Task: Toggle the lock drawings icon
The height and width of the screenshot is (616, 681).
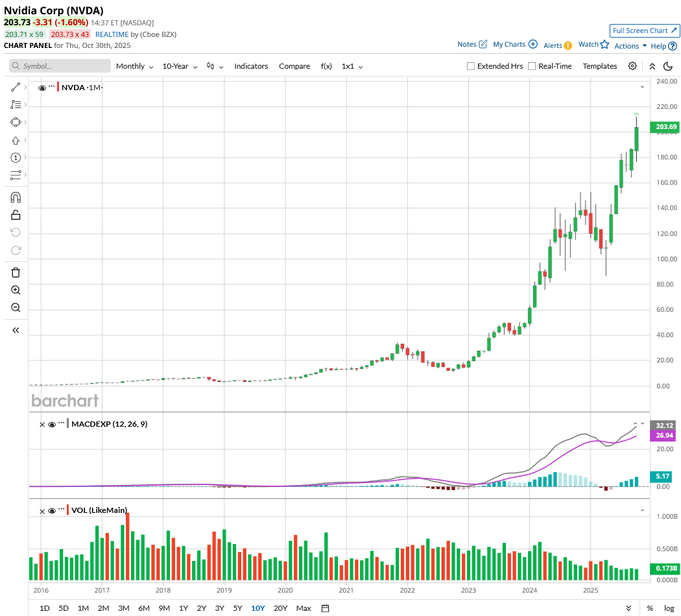Action: click(x=16, y=215)
